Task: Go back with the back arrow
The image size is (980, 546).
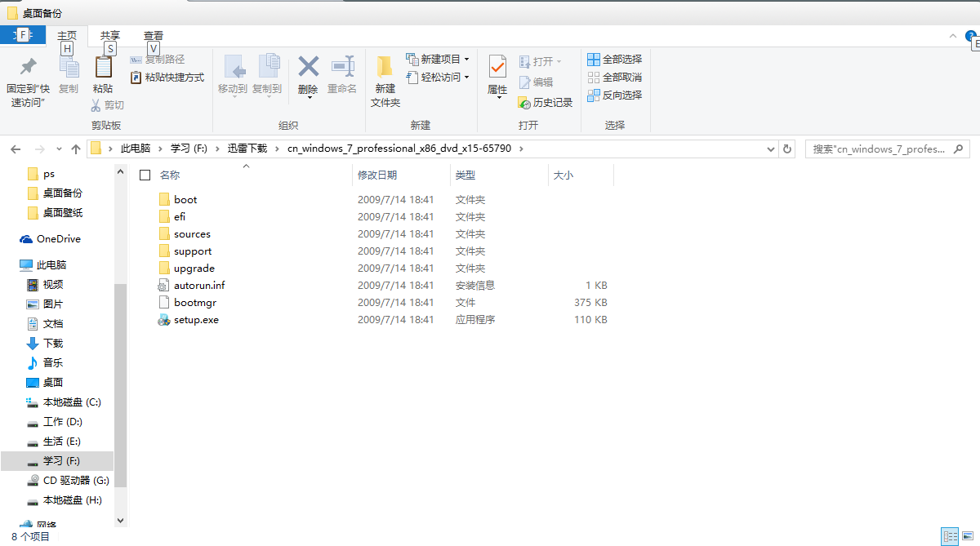Action: coord(15,149)
